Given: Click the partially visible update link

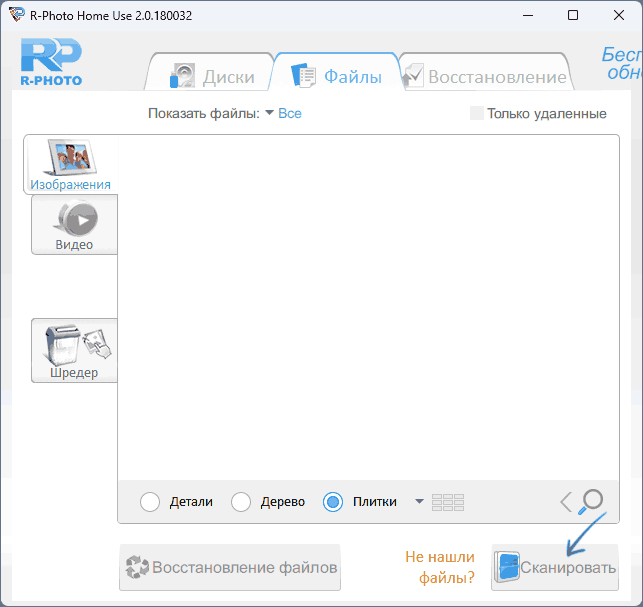Looking at the screenshot, I should (621, 65).
